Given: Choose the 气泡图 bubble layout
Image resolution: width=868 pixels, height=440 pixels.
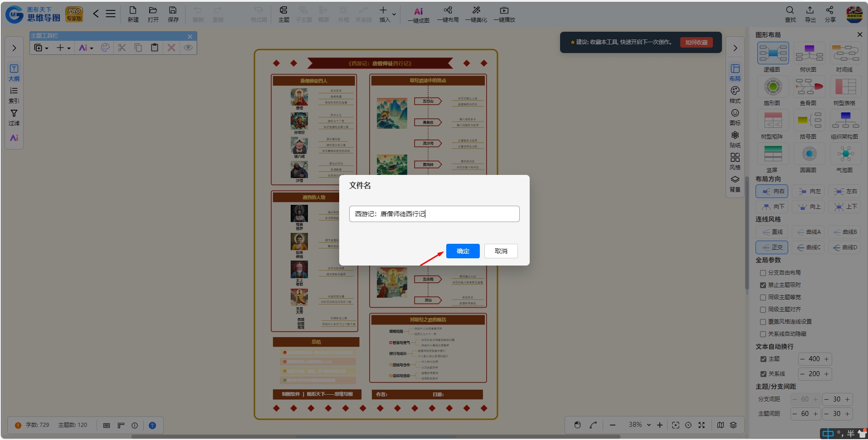Looking at the screenshot, I should coord(845,154).
